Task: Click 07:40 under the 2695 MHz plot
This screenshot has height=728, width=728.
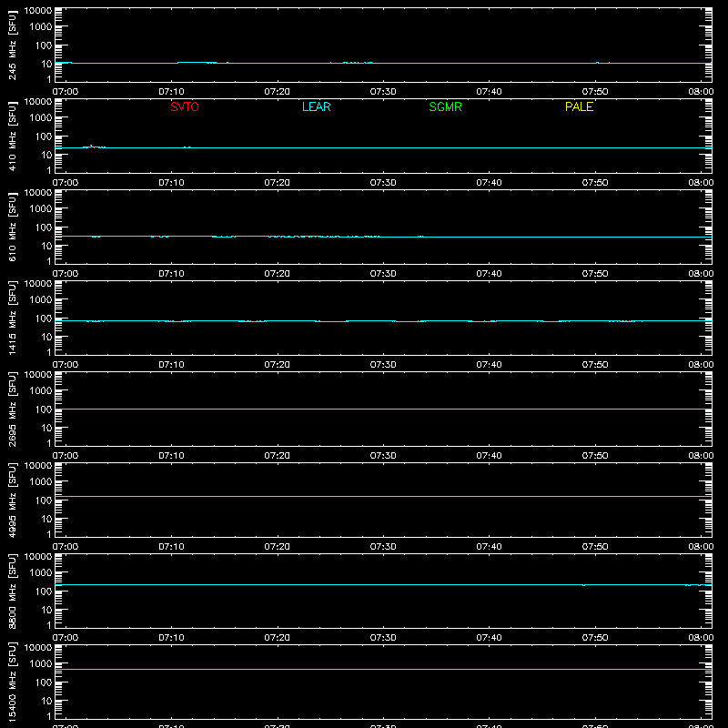Action: pyautogui.click(x=489, y=456)
